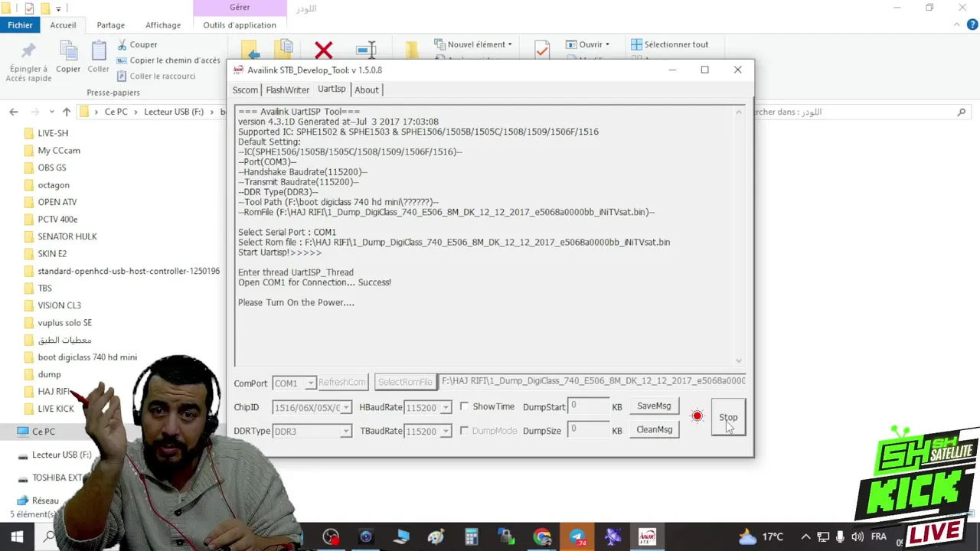This screenshot has width=980, height=551.
Task: Click the log area scroll up arrow
Action: (738, 112)
